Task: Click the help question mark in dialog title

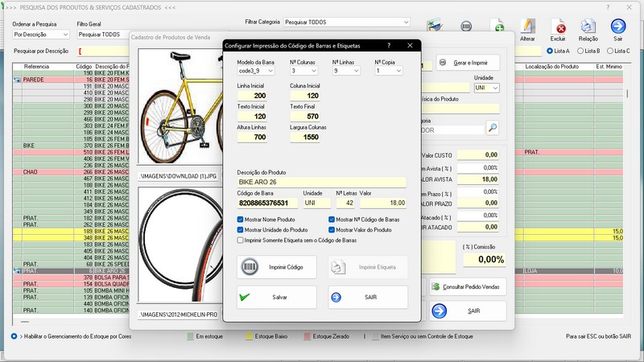Action: point(389,46)
